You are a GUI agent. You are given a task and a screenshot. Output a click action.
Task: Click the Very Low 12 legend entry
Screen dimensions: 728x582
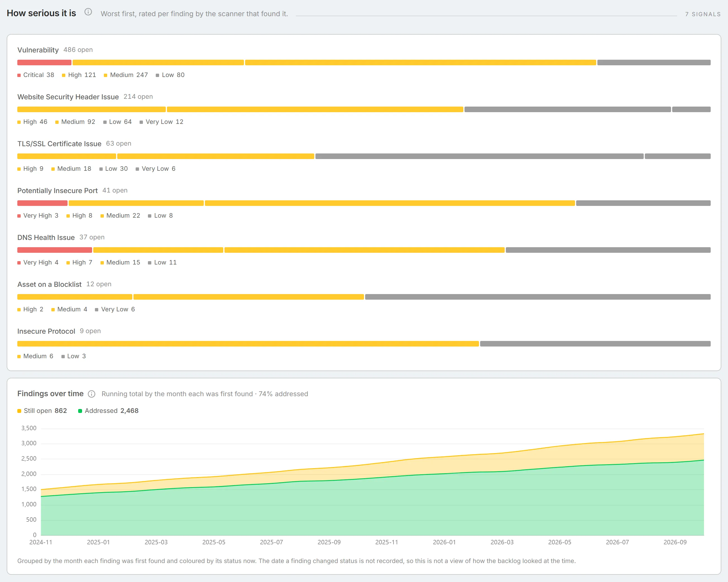tap(161, 122)
